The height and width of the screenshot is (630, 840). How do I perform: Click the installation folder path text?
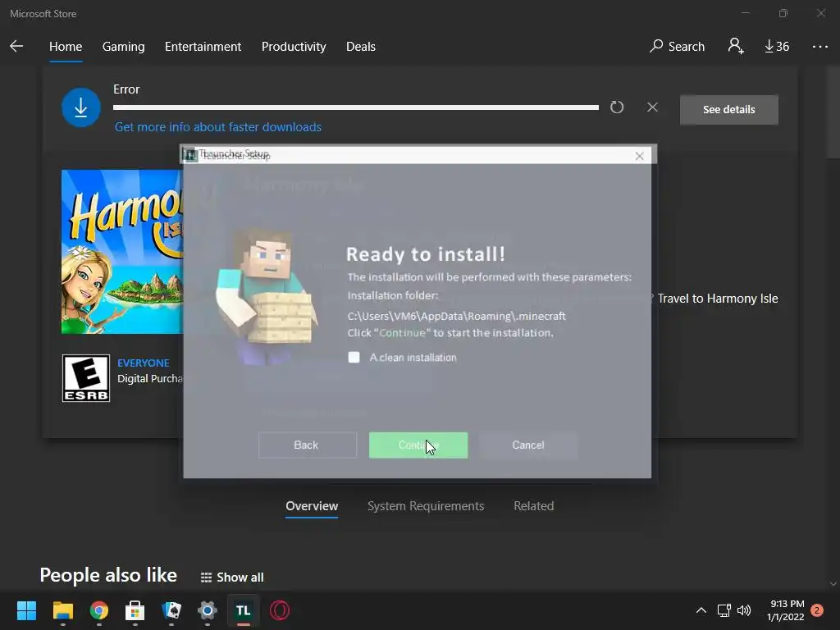456,316
